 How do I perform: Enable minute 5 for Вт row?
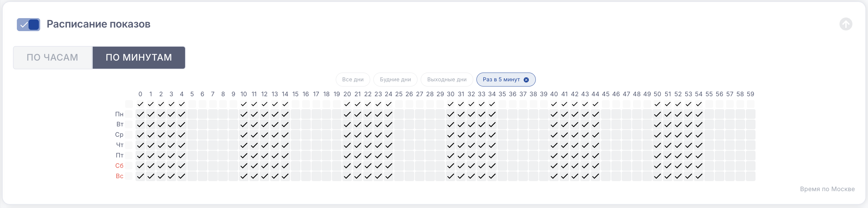[192, 124]
